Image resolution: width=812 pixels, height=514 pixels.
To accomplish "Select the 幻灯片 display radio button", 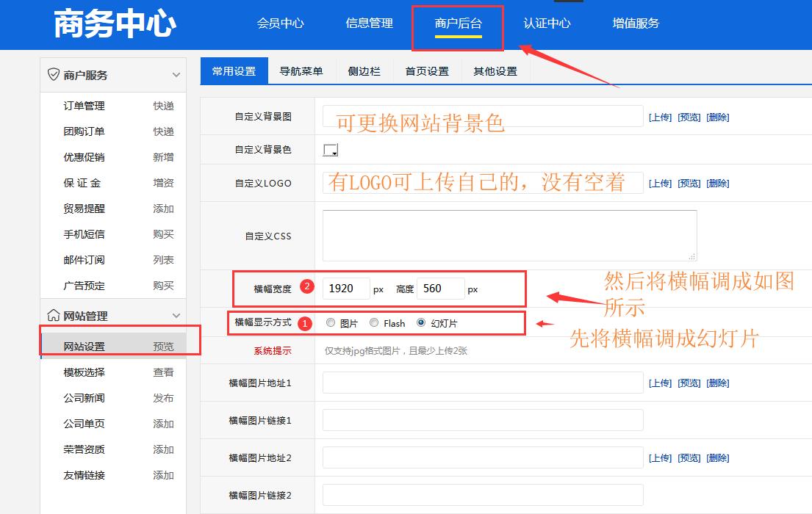I will click(x=420, y=322).
